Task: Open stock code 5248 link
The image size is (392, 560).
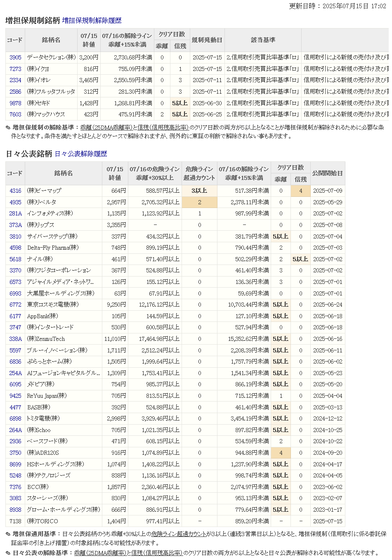Action: 15,475
